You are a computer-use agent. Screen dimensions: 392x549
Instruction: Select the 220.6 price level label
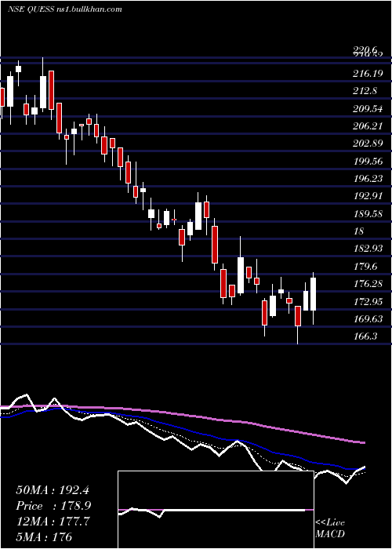367,51
